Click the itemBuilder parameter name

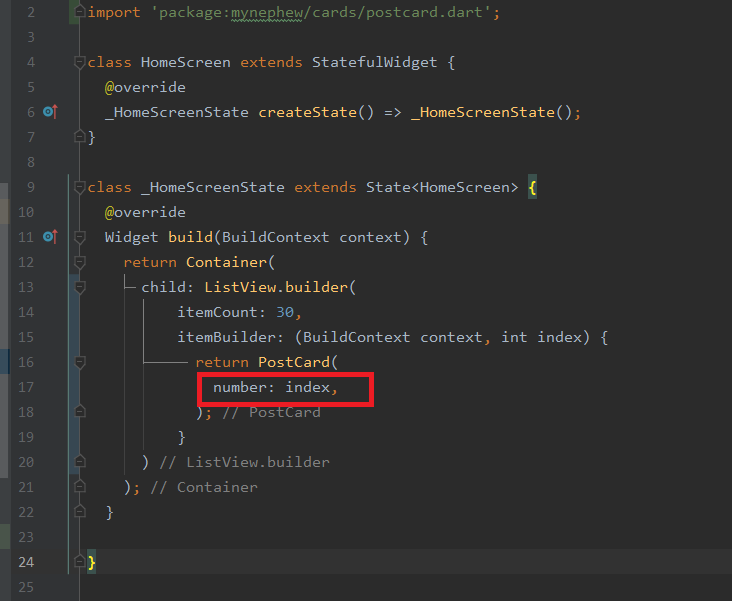click(226, 337)
